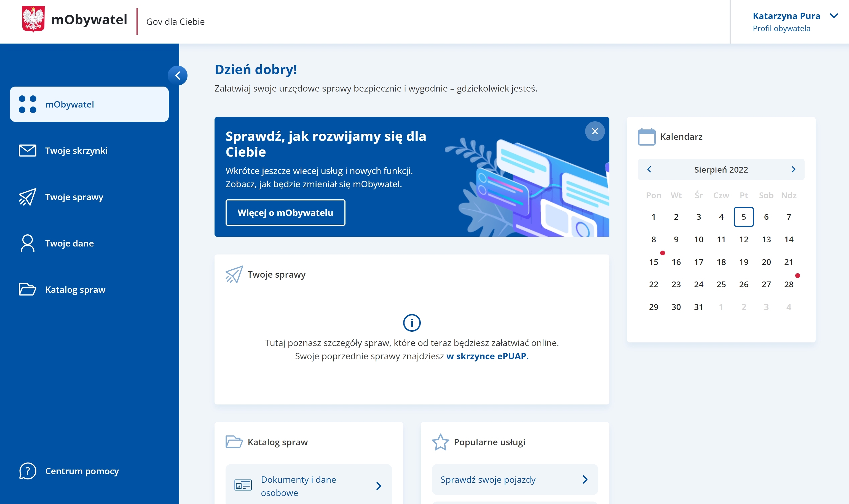The height and width of the screenshot is (504, 849).
Task: Click the folder icon in Katalog spraw card
Action: point(234,442)
